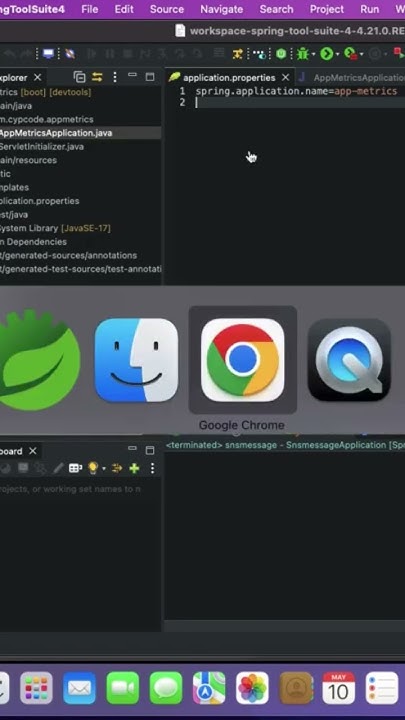Select the JRE System Library [JavaSE-17] entry
Screen dimensions: 405x720
click(x=55, y=228)
